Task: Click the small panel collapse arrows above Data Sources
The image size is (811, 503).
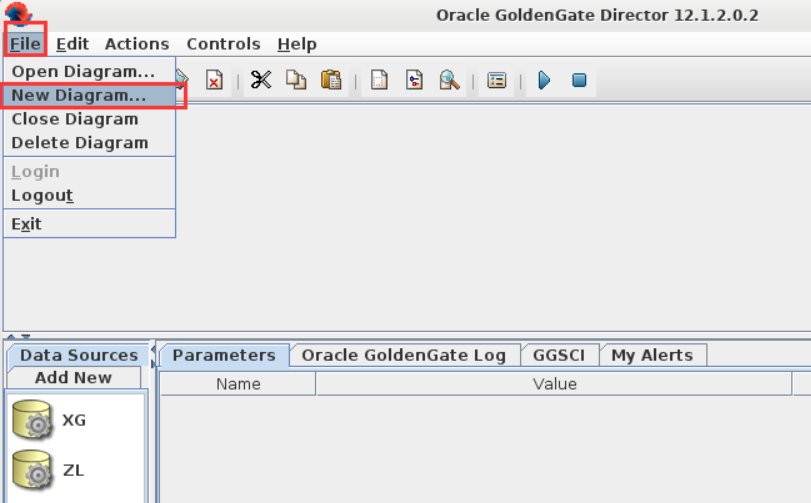Action: (x=18, y=337)
